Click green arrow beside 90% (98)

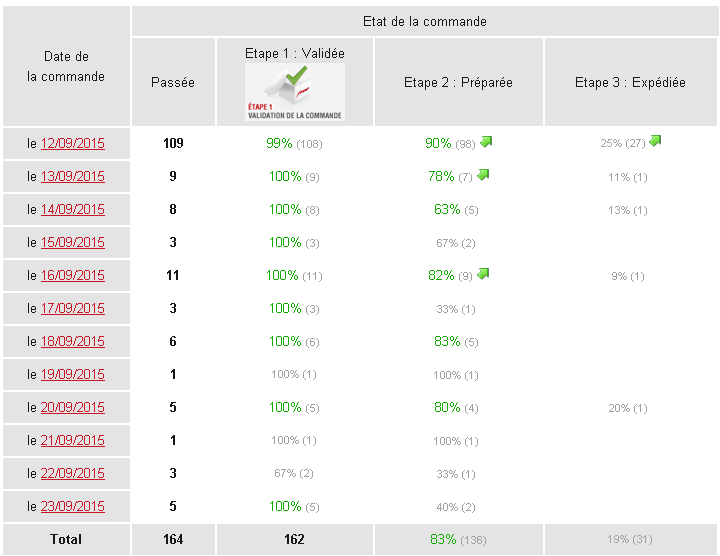tap(486, 142)
